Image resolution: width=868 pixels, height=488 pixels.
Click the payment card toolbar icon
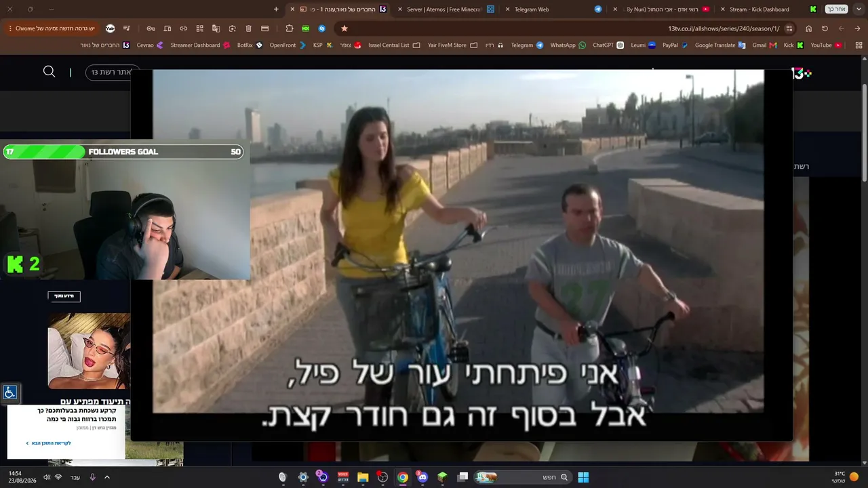264,28
